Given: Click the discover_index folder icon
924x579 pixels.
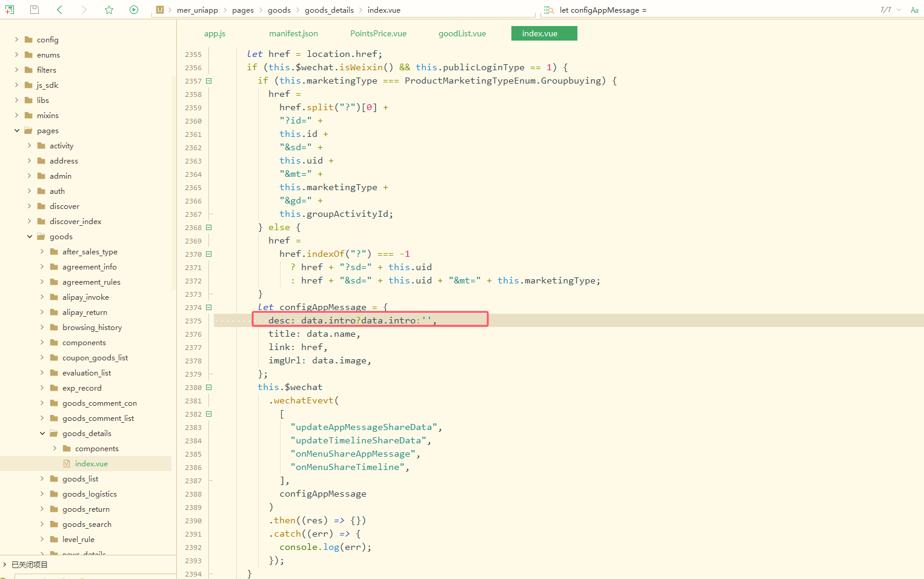Looking at the screenshot, I should pos(41,221).
